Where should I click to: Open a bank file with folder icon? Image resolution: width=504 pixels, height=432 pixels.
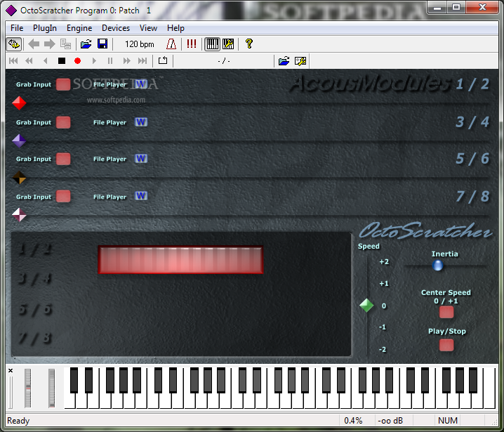pos(86,44)
